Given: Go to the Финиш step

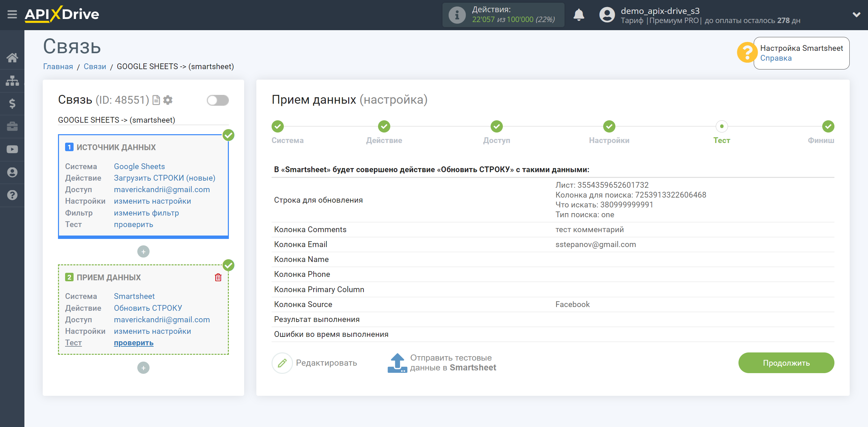Looking at the screenshot, I should tap(828, 126).
